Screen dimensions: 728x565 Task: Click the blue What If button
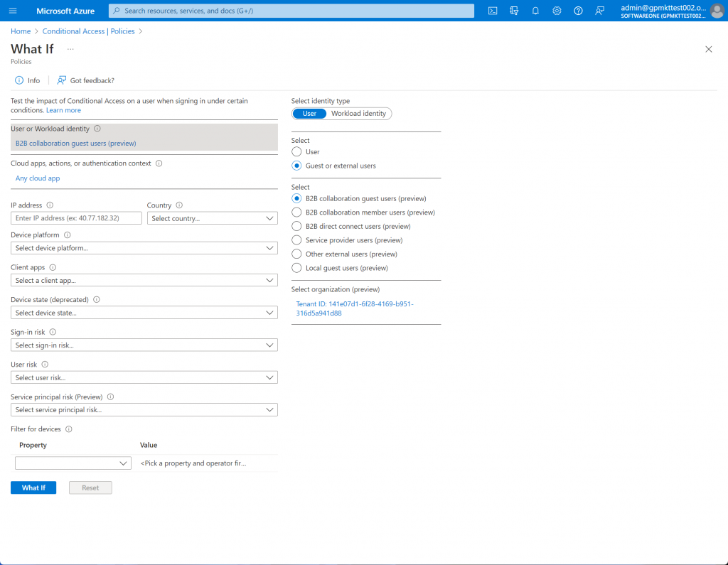coord(33,488)
